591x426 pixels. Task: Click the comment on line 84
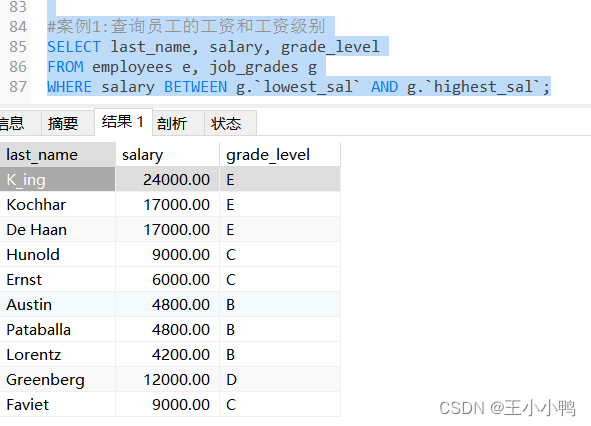(x=186, y=26)
